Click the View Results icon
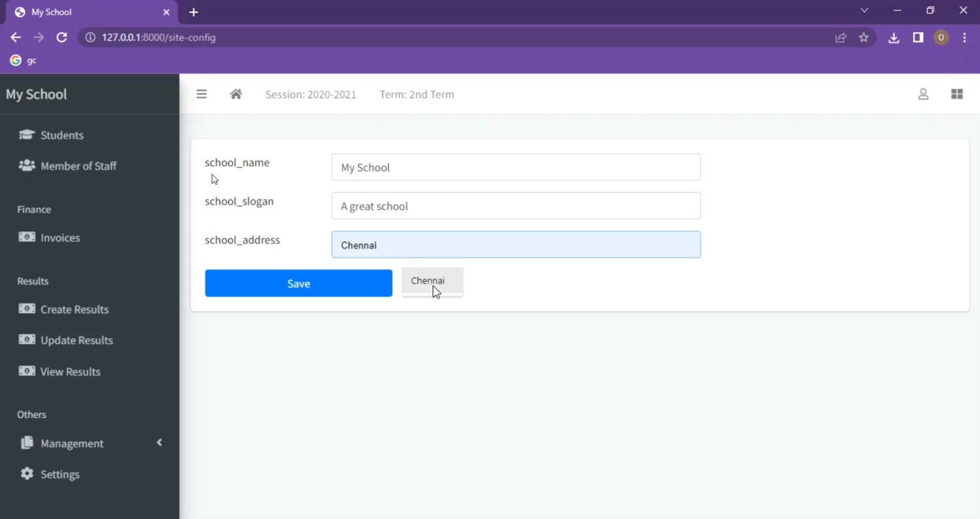This screenshot has height=519, width=980. coord(27,371)
